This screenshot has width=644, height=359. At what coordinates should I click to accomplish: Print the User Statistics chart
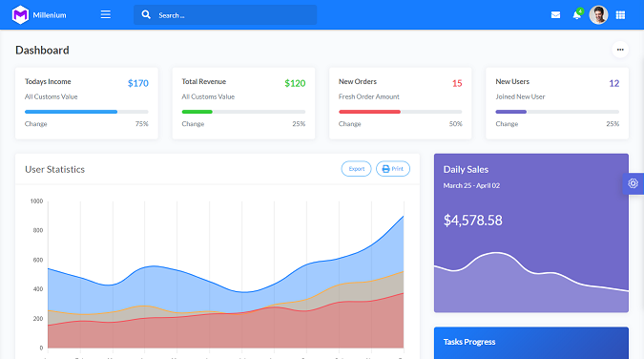(393, 169)
